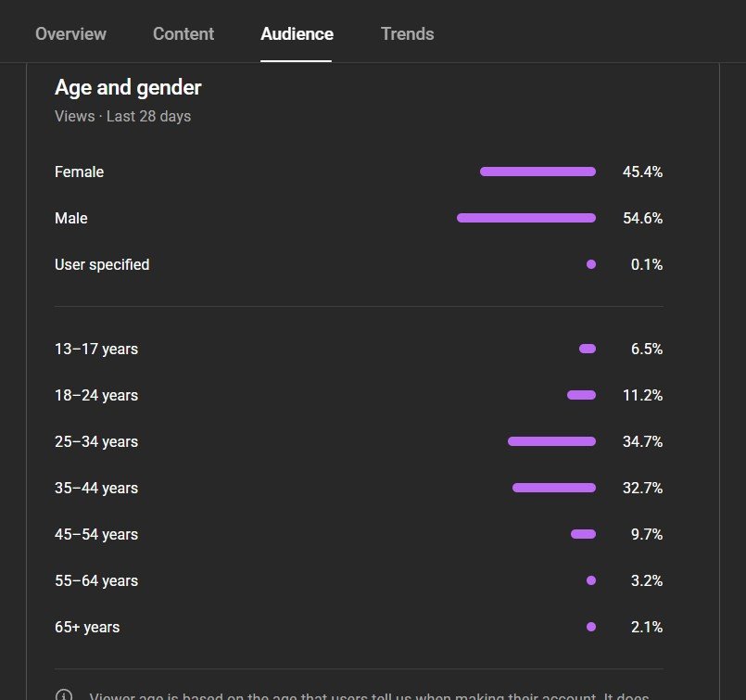This screenshot has height=700, width=746.
Task: Click the 34.7% value for 25–34 years
Action: point(642,441)
